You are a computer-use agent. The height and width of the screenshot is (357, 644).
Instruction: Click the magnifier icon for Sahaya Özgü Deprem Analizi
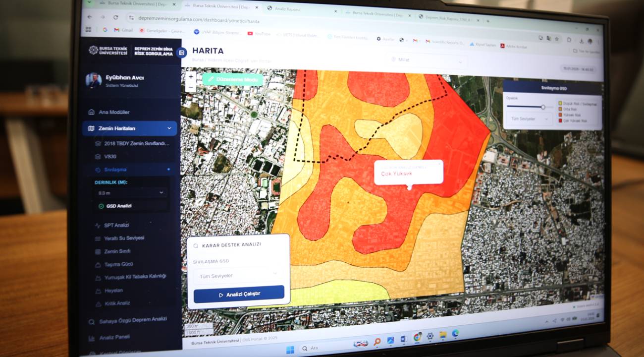coord(92,322)
